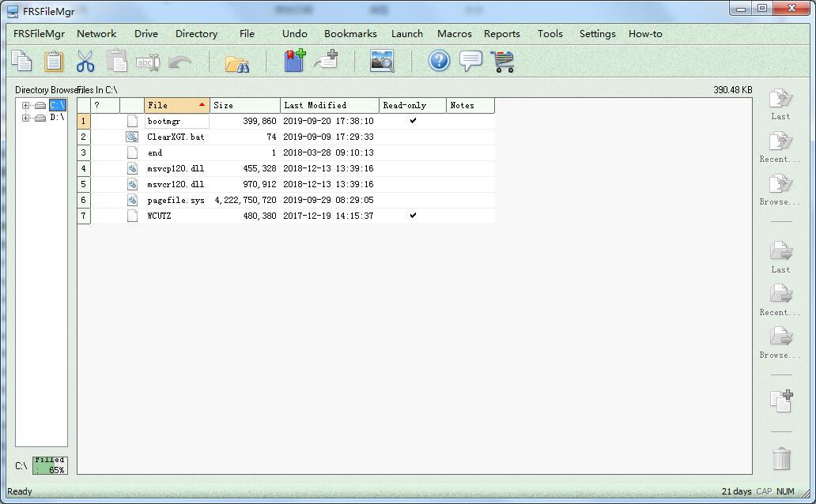
Task: Toggle Read-only checkmark for WCUTZ
Action: (x=413, y=216)
